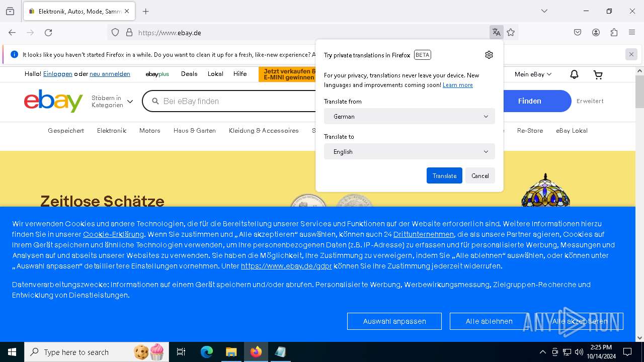Select Elektronik category tab

pyautogui.click(x=112, y=131)
